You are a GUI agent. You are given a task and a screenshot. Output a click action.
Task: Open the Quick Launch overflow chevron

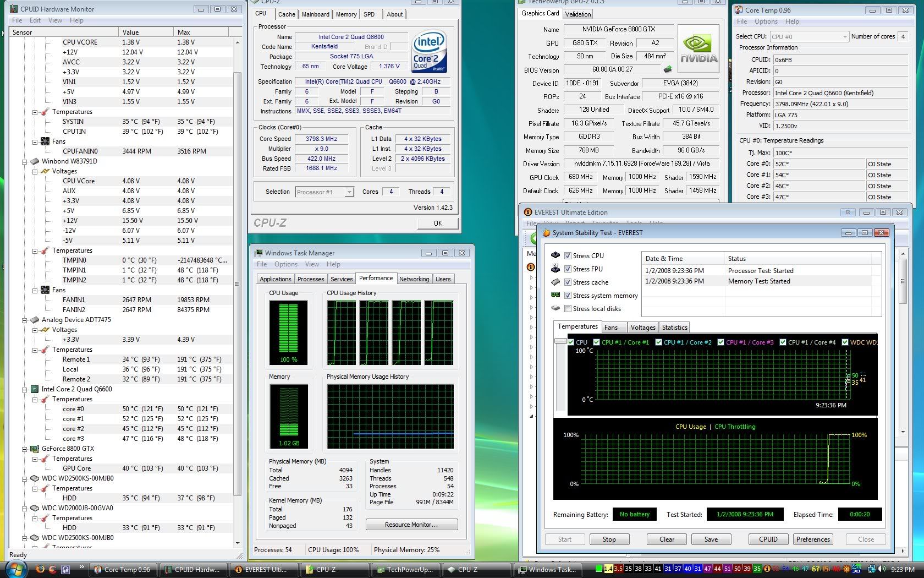pyautogui.click(x=81, y=566)
